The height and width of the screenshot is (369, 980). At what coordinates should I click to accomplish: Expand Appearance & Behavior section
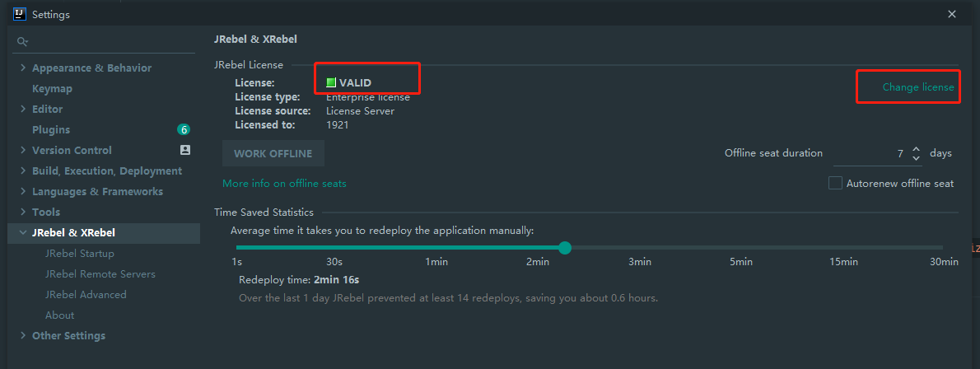point(23,68)
